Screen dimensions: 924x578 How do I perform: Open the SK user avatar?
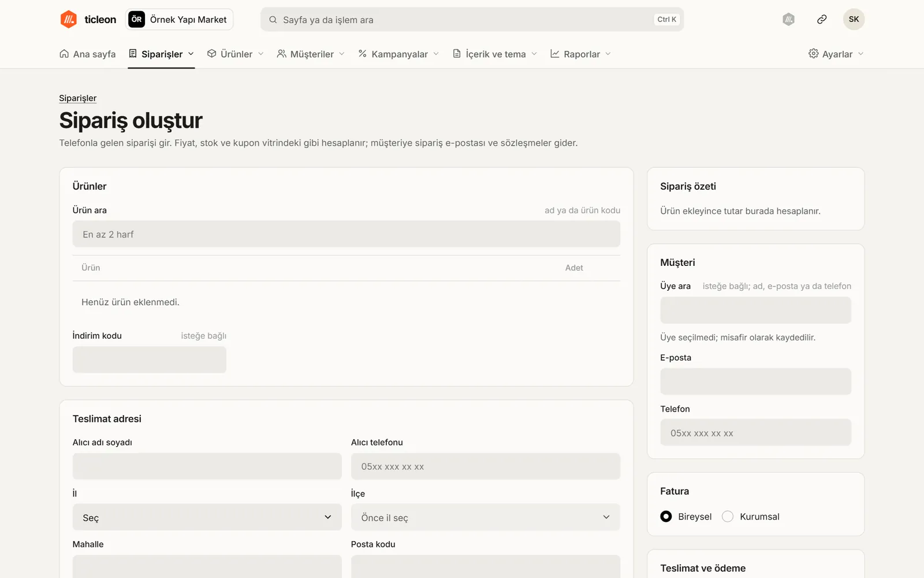click(x=854, y=19)
